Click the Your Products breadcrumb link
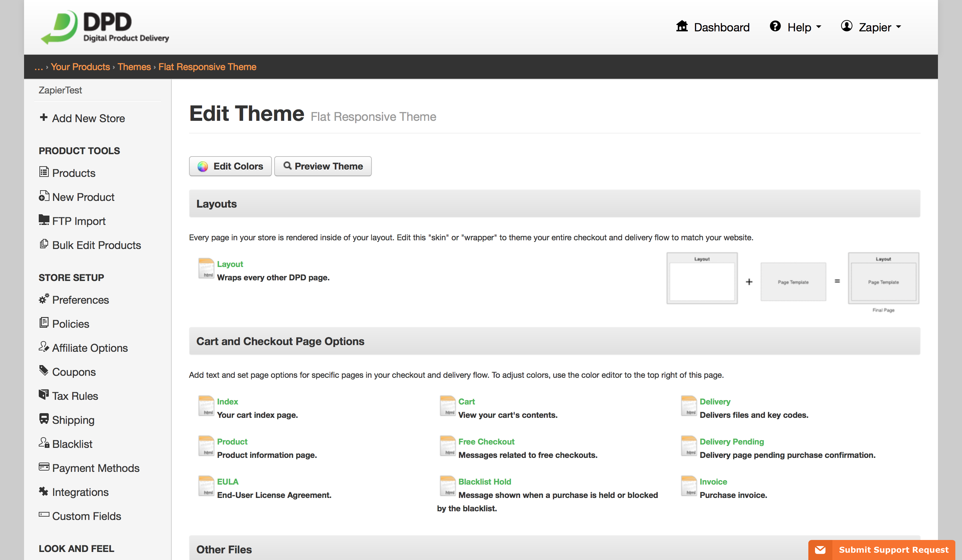The image size is (962, 560). [x=80, y=67]
